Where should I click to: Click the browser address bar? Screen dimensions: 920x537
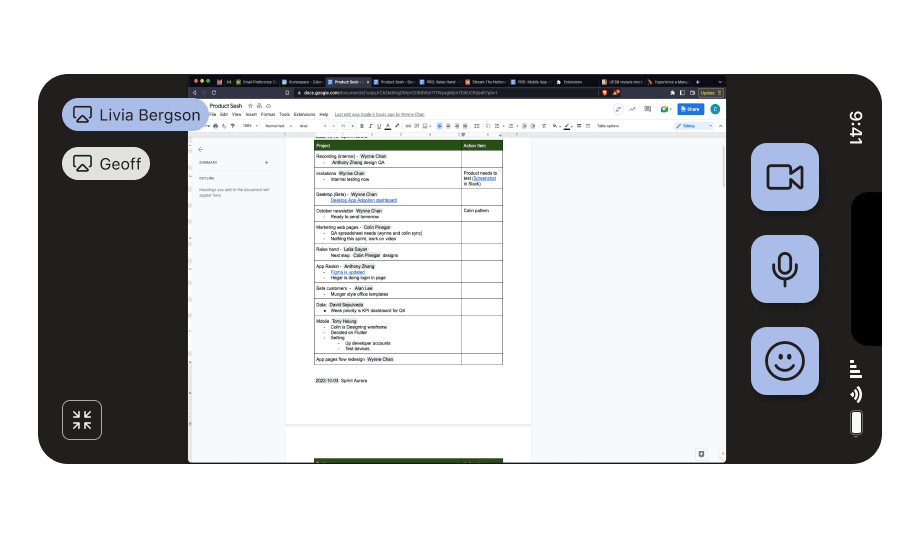(400, 92)
